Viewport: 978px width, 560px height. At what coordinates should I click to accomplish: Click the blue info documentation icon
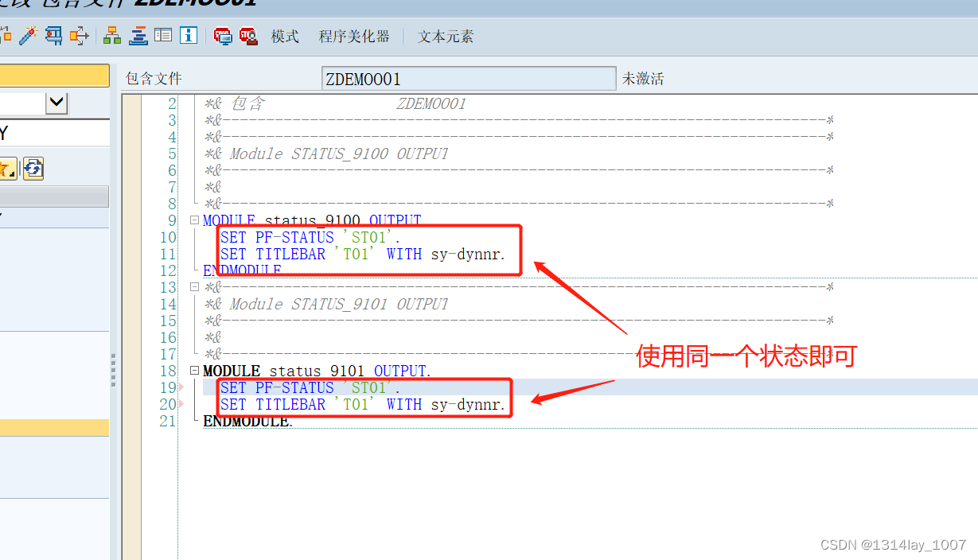(x=188, y=36)
